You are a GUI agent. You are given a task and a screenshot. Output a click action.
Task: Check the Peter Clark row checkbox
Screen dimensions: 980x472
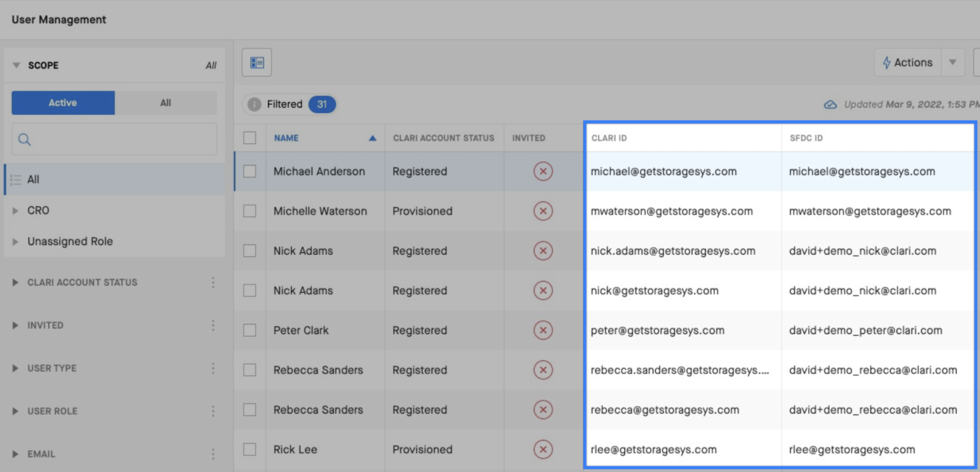(250, 330)
